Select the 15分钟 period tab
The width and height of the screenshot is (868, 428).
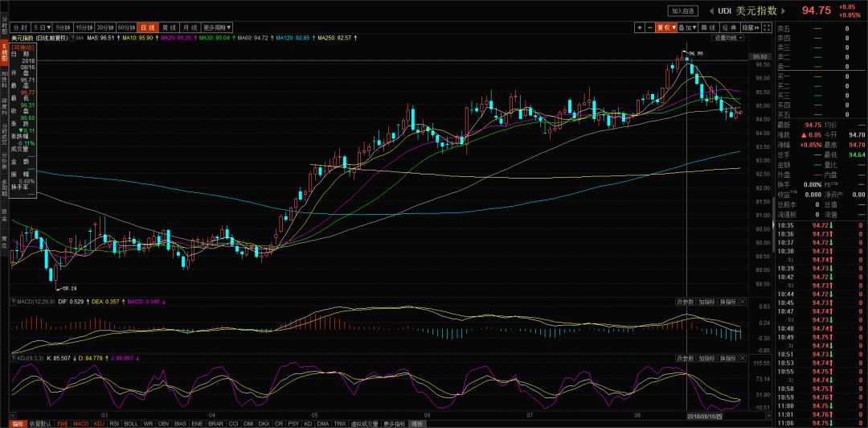84,27
